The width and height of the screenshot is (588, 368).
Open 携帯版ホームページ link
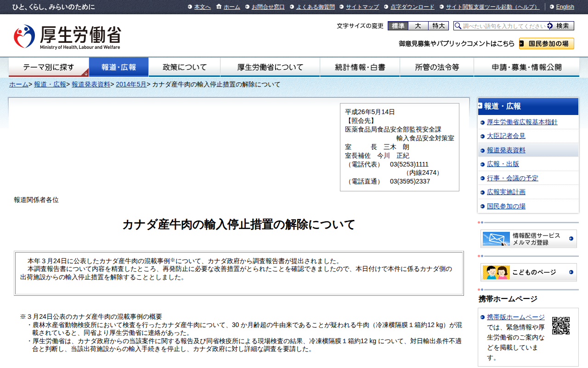tap(516, 317)
